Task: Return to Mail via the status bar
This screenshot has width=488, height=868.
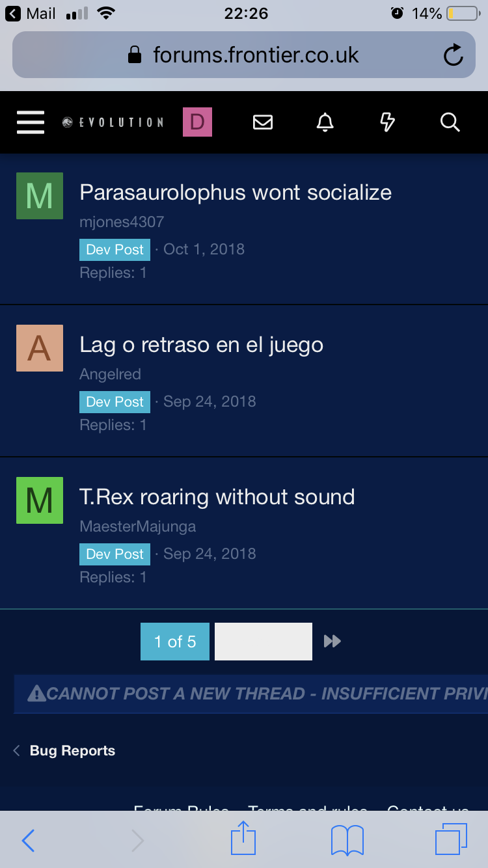Action: 31,13
